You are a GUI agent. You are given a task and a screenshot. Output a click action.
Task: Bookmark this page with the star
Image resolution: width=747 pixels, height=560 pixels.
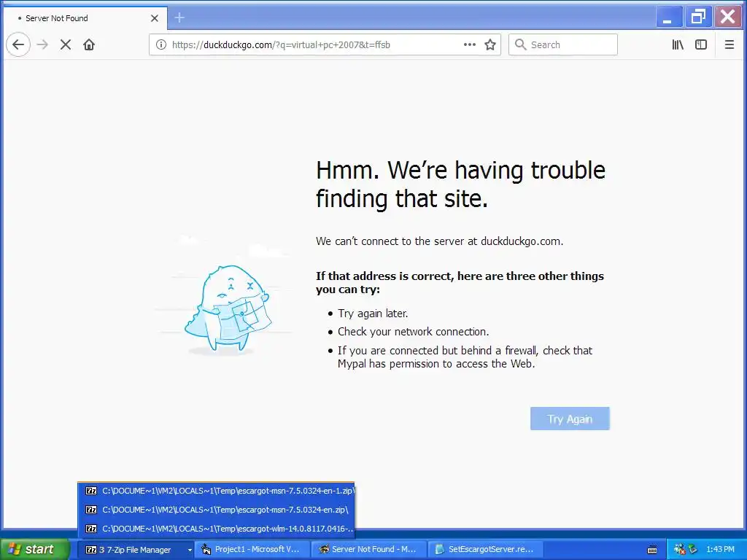tap(490, 44)
